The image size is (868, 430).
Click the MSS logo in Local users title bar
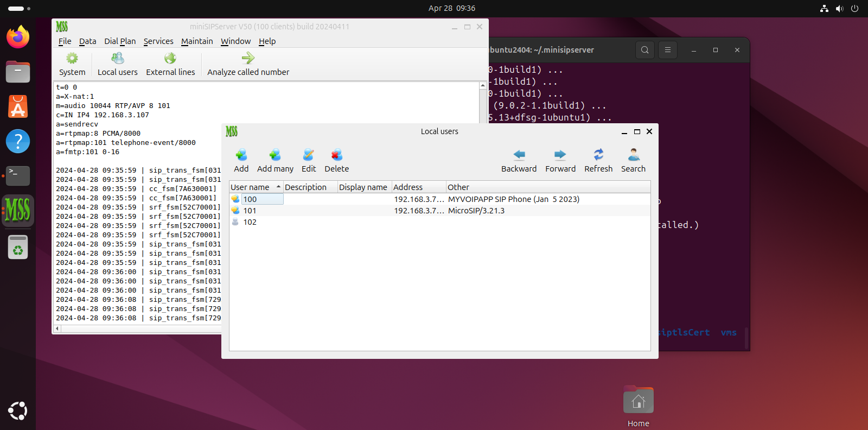232,131
